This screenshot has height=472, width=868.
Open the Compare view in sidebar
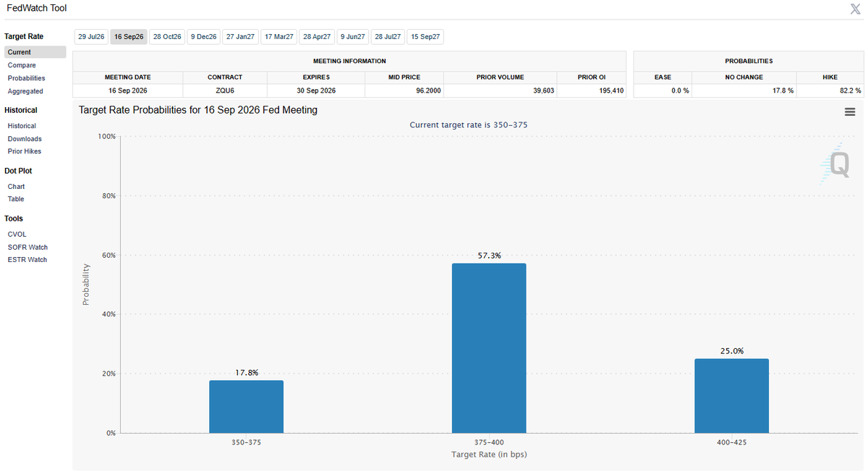[22, 65]
